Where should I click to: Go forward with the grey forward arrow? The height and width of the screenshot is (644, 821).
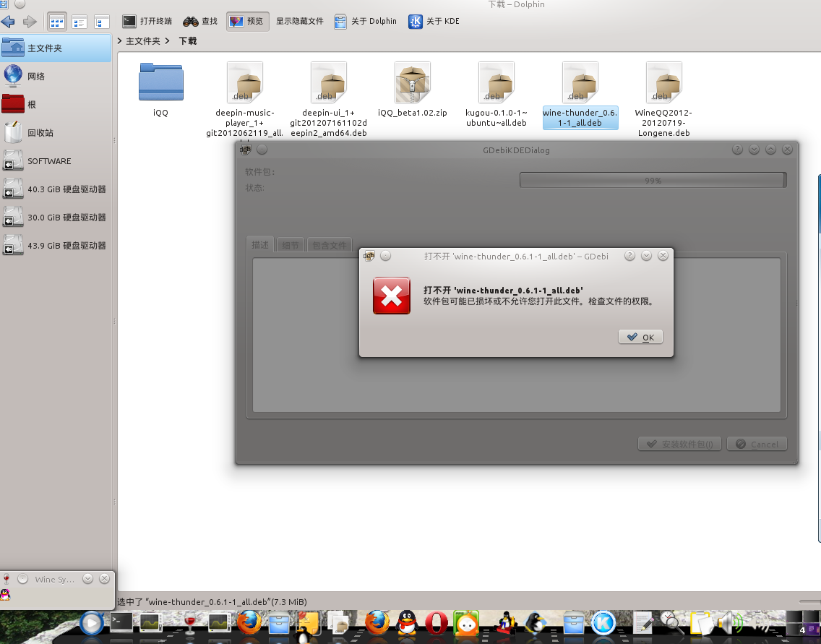pos(30,22)
